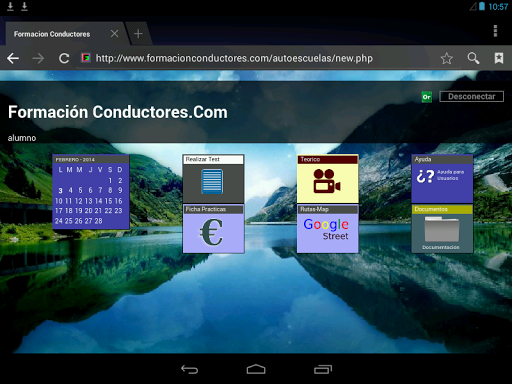This screenshot has width=512, height=384.
Task: Bookmark page with the star icon
Action: coord(446,58)
